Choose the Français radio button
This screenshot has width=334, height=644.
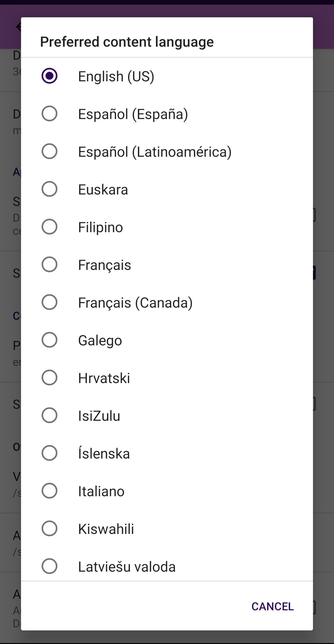49,265
